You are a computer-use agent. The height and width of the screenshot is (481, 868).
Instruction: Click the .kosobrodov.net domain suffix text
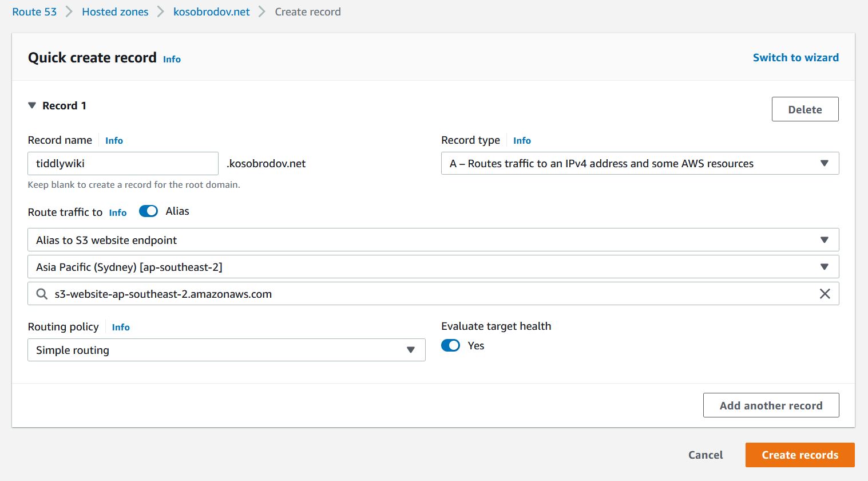pos(266,163)
